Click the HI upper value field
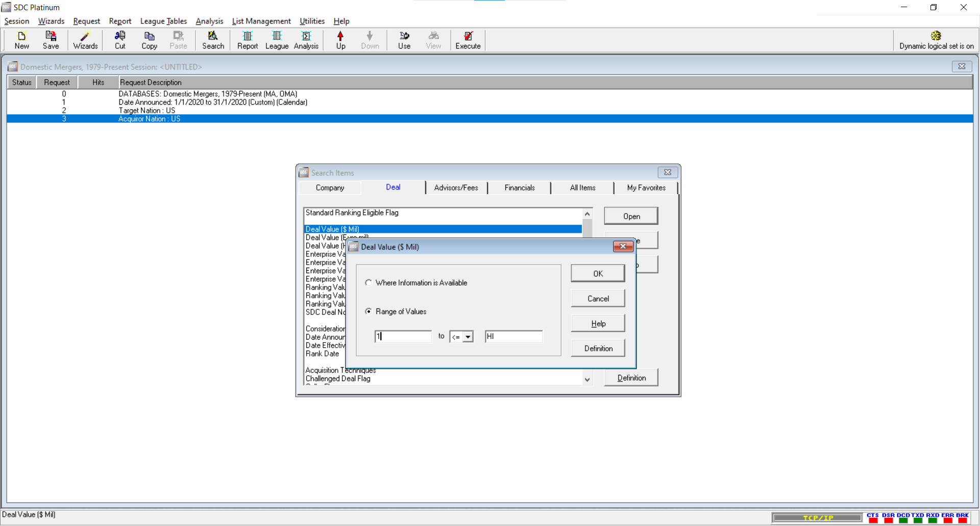 (x=513, y=337)
